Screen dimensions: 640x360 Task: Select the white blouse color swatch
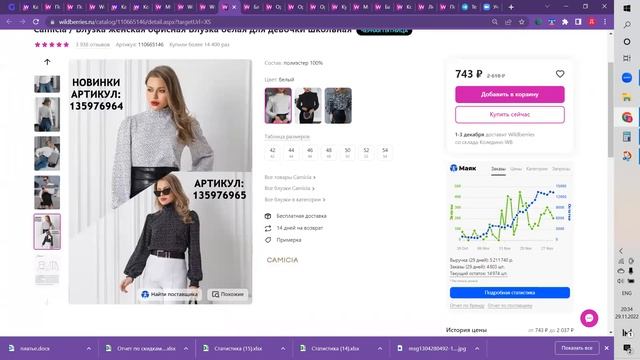pos(278,105)
